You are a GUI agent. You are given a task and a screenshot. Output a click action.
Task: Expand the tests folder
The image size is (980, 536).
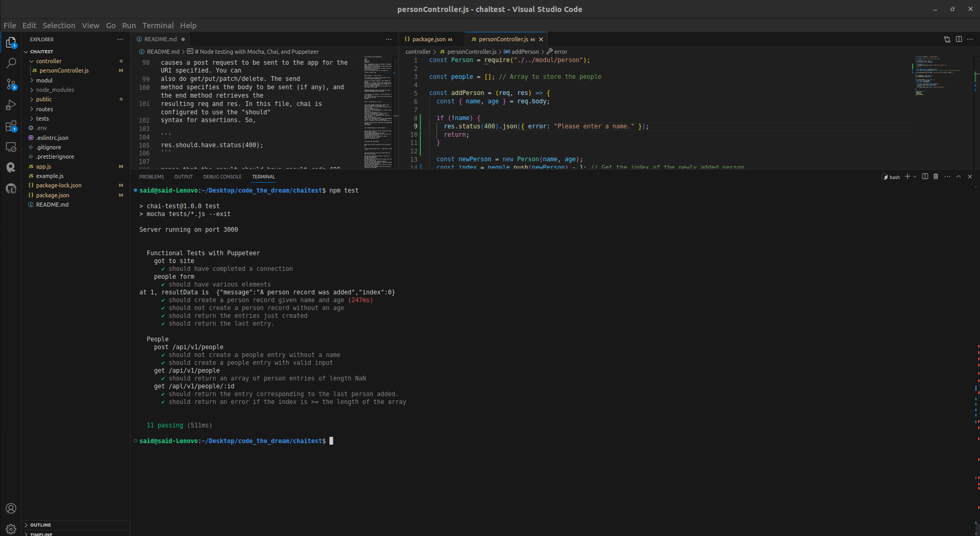(75, 118)
